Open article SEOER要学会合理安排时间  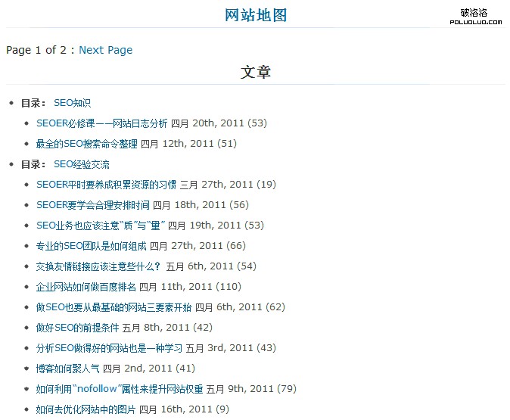point(92,205)
